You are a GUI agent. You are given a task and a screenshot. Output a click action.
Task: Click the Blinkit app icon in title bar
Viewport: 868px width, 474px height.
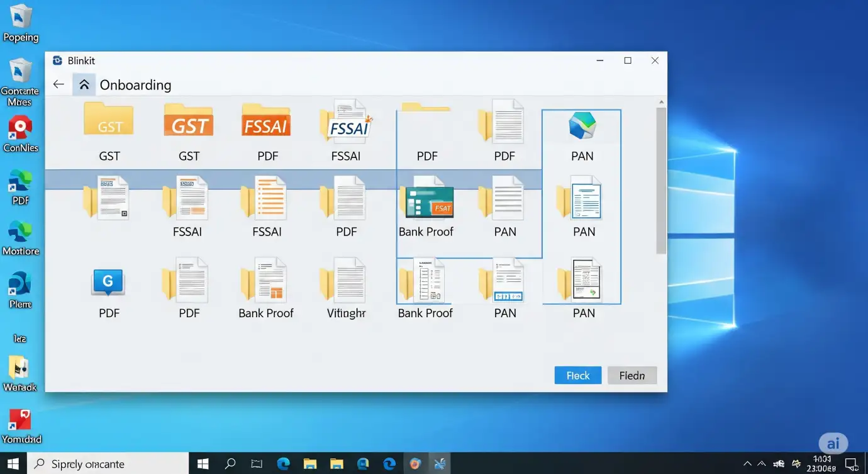coord(57,60)
